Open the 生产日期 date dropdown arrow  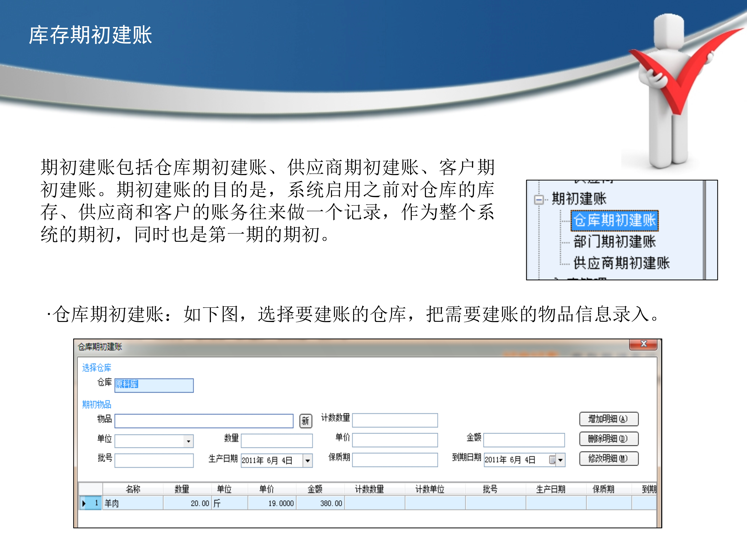point(307,460)
